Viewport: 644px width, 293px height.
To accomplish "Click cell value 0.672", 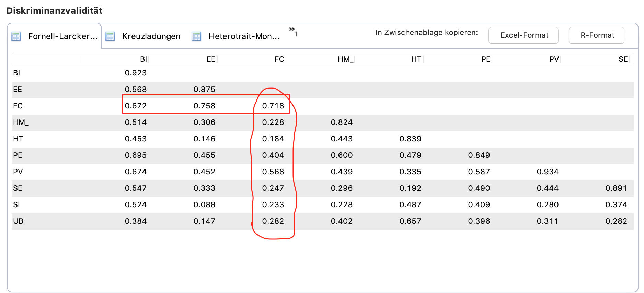I will point(136,106).
